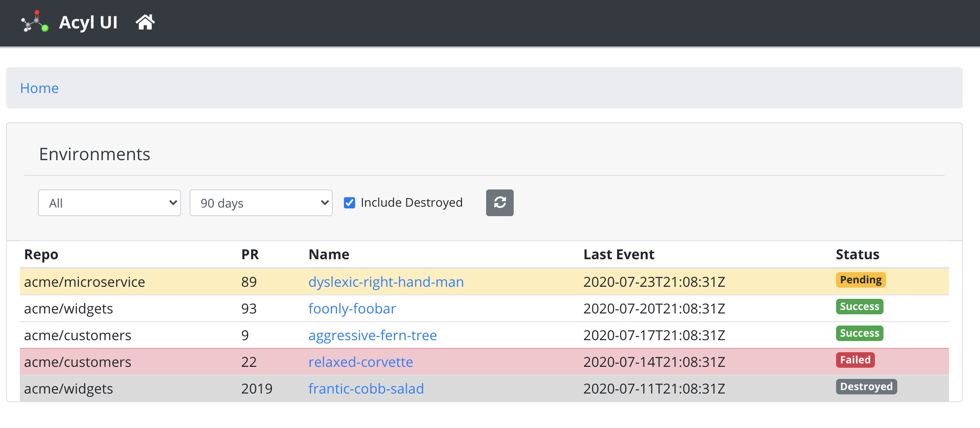Click the Home breadcrumb link
The width and height of the screenshot is (980, 428).
tap(39, 88)
